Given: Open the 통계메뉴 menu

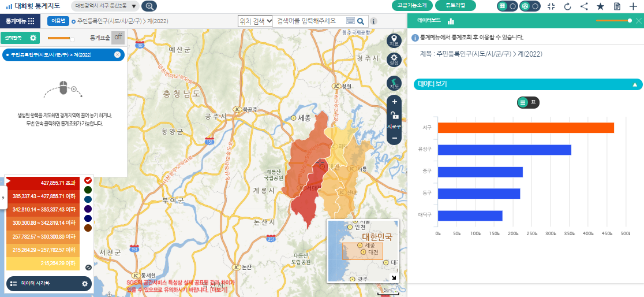Looking at the screenshot, I should click(20, 21).
